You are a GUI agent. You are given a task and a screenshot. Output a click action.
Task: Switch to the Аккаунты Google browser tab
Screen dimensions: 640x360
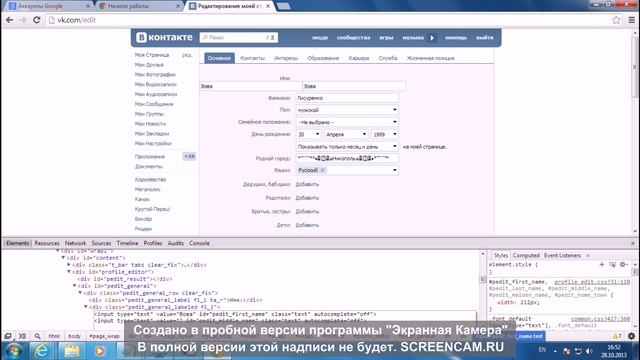point(48,6)
